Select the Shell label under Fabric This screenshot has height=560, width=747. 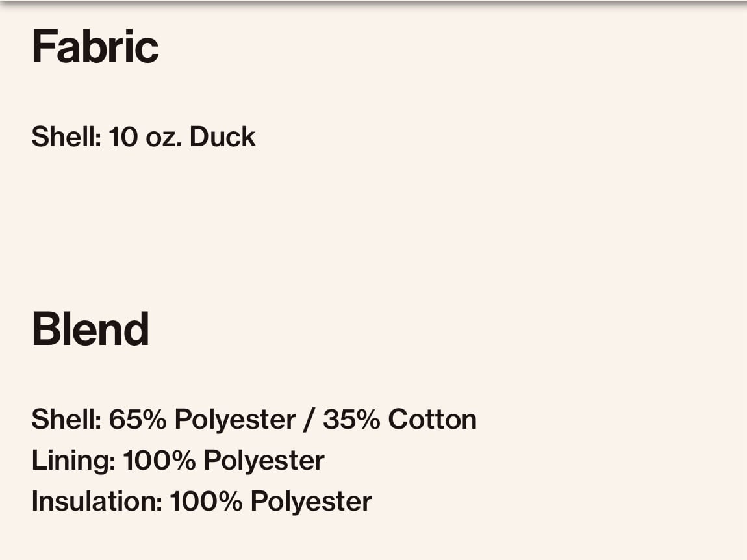pyautogui.click(x=66, y=137)
